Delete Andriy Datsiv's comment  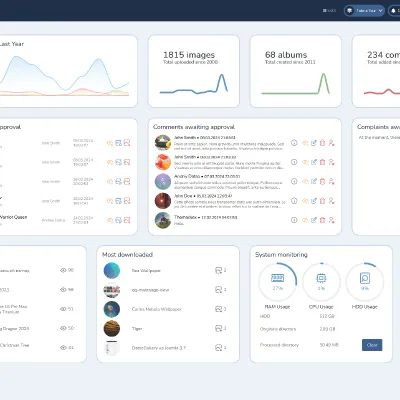pyautogui.click(x=322, y=181)
